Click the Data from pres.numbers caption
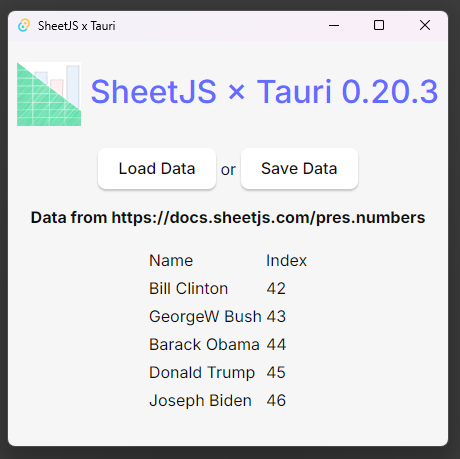Screen dimensions: 460x459 point(228,218)
